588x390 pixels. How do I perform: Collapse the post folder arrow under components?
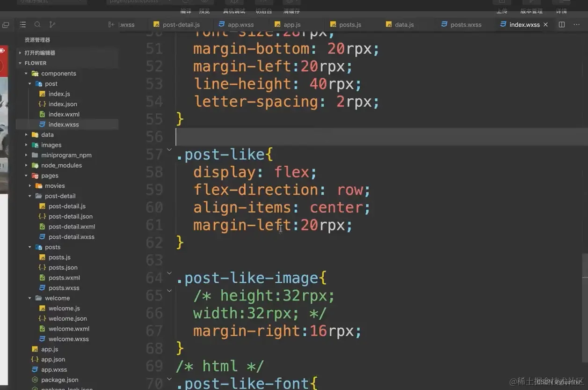point(30,84)
